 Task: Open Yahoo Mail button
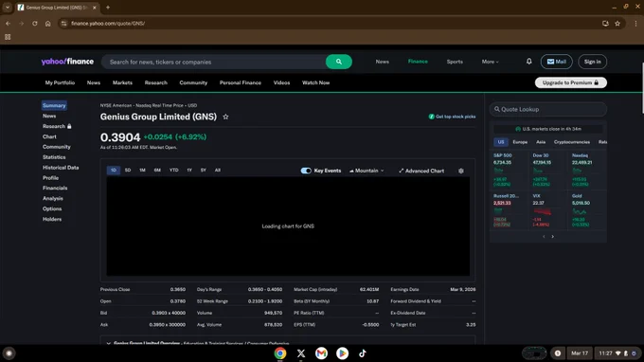click(x=557, y=62)
